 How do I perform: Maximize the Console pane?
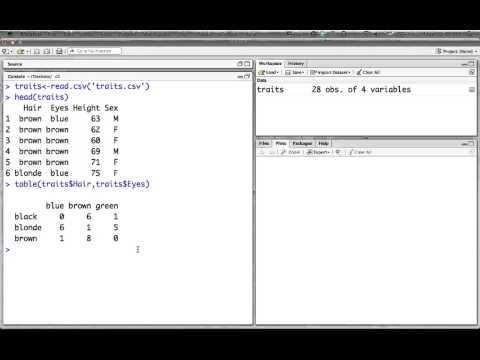[x=247, y=76]
